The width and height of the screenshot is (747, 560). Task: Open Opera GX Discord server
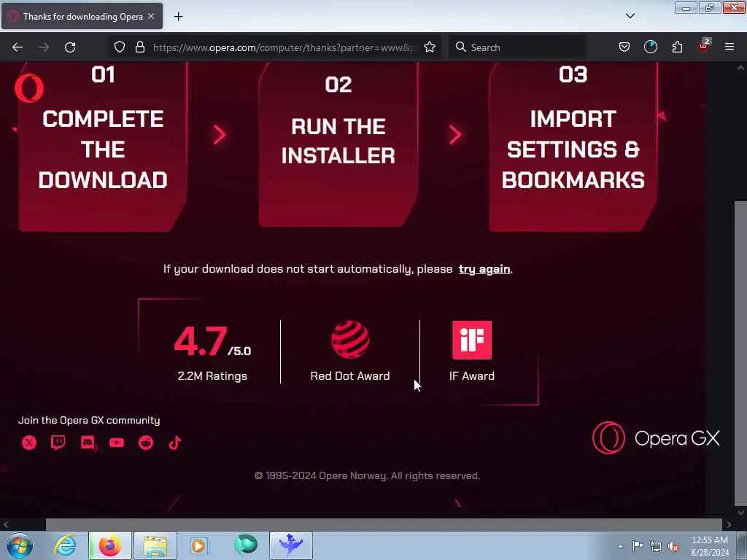pos(88,443)
